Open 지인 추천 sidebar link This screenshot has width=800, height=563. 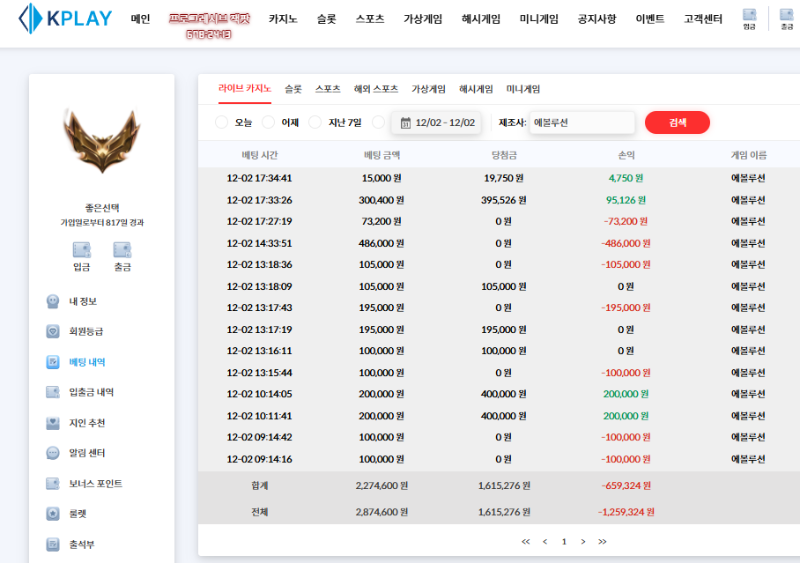pyautogui.click(x=87, y=423)
